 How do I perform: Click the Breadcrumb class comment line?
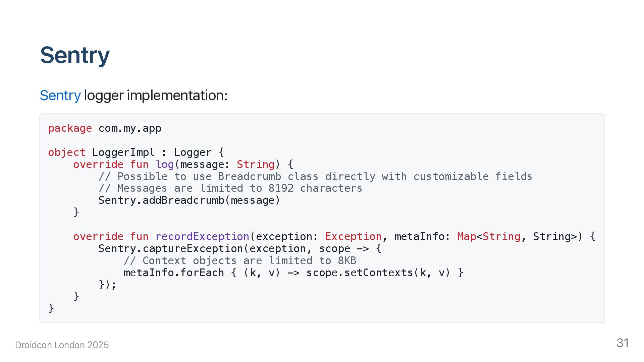coord(315,177)
